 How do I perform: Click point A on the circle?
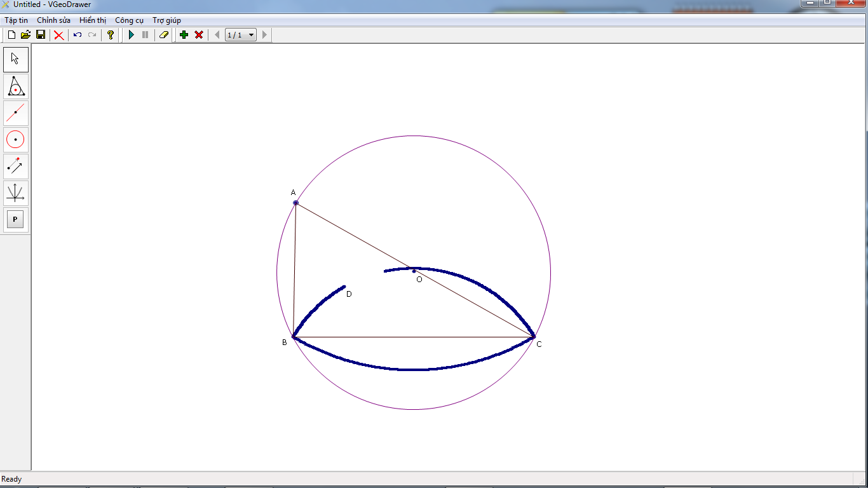click(295, 203)
